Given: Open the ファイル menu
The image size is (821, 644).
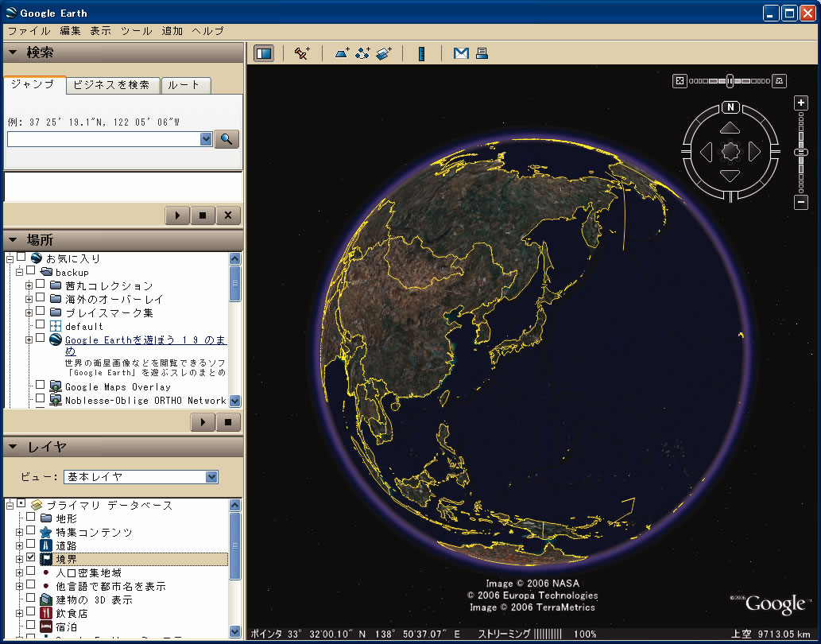Looking at the screenshot, I should (x=29, y=31).
